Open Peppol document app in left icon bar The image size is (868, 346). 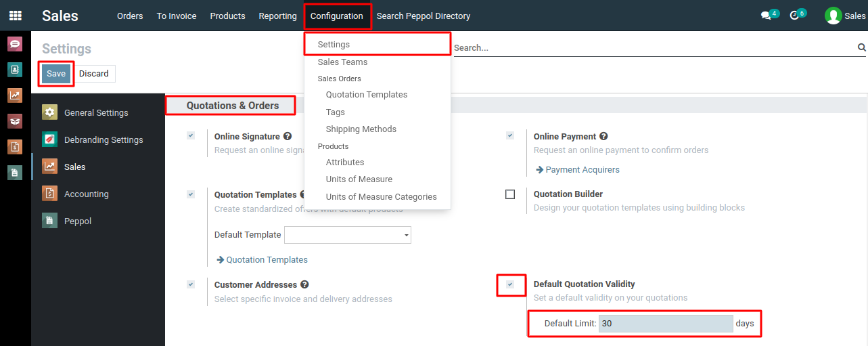[x=15, y=173]
